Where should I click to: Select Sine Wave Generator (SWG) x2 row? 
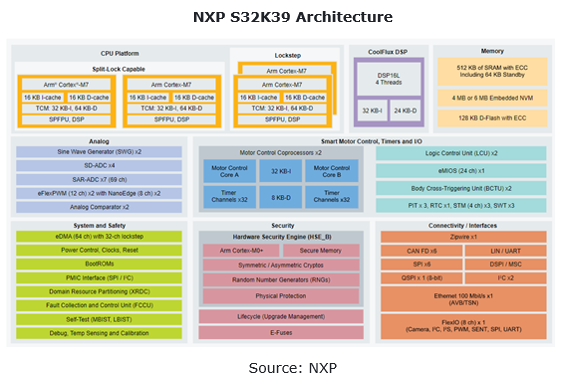coord(99,152)
